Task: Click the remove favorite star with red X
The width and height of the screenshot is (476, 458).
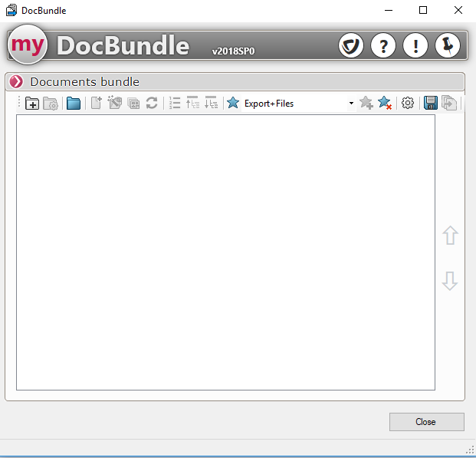Action: (x=385, y=104)
